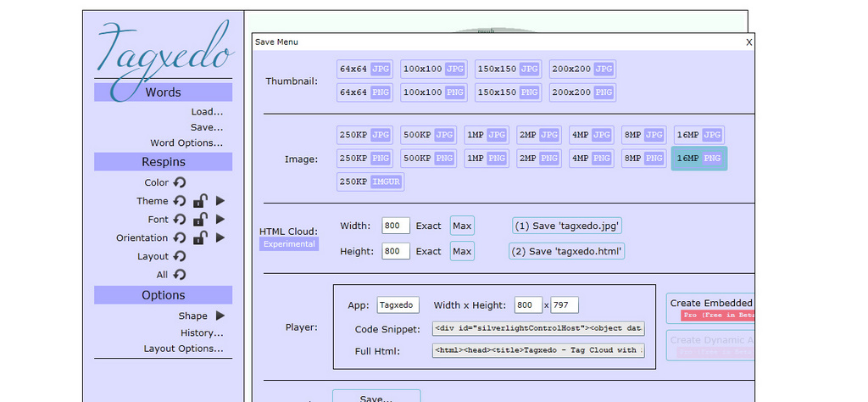The image size is (868, 402).
Task: Select the Words section header
Action: pos(164,92)
